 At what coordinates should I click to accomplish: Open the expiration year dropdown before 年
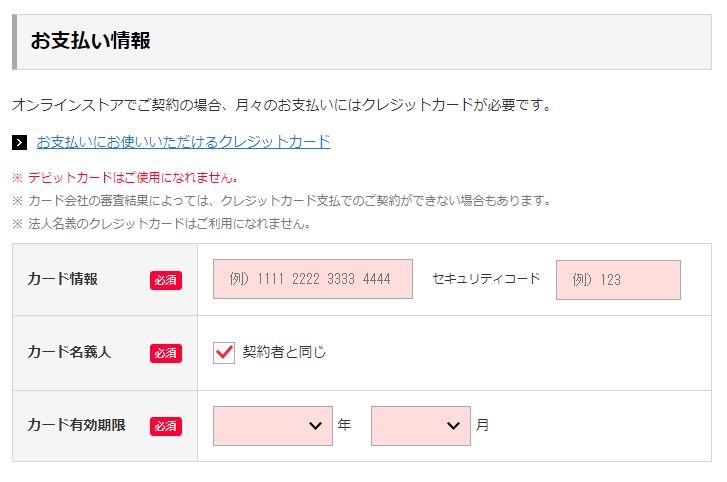point(273,426)
